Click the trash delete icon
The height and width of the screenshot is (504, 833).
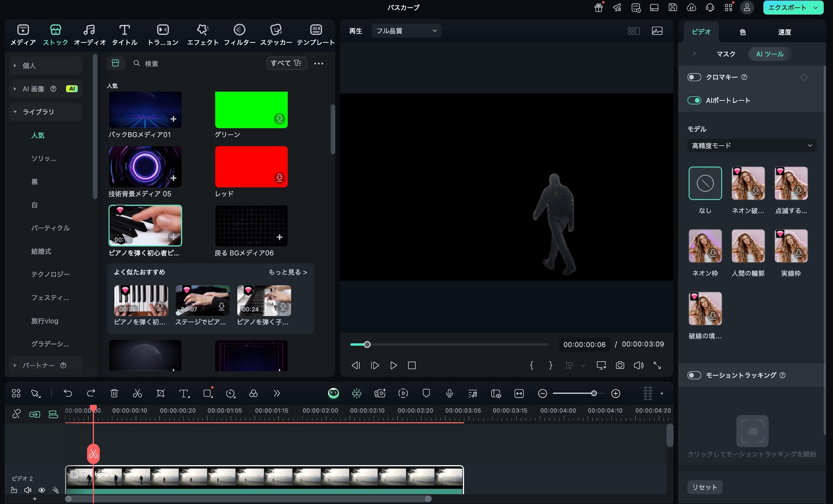click(x=114, y=393)
